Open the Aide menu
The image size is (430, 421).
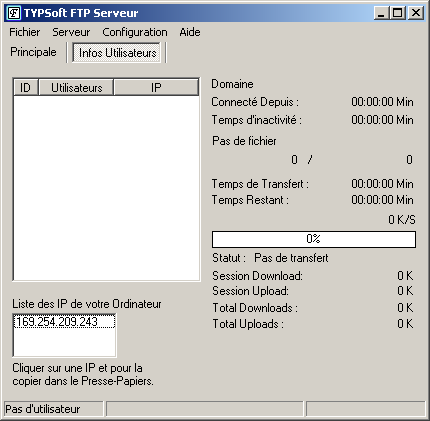[190, 32]
